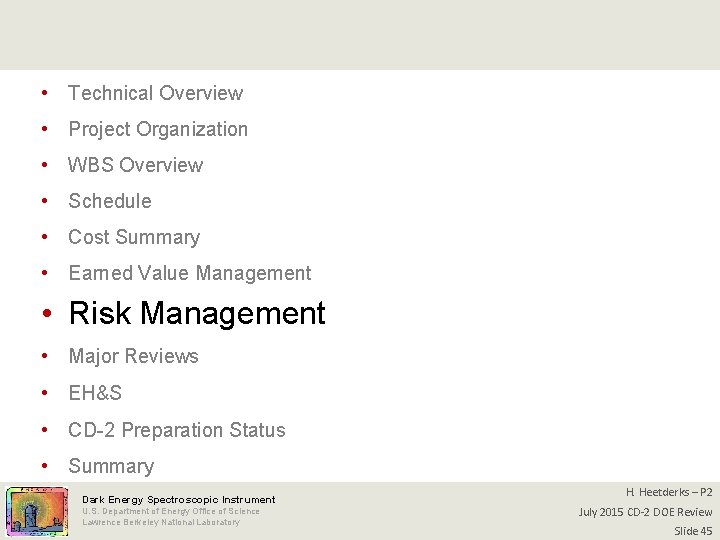
Task: Select the Major Reviews bullet text
Action: pyautogui.click(x=134, y=356)
